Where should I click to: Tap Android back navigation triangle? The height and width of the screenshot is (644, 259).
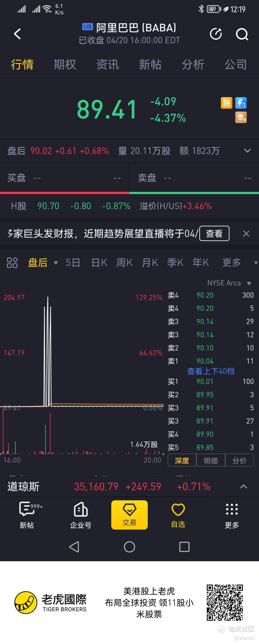[x=74, y=547]
